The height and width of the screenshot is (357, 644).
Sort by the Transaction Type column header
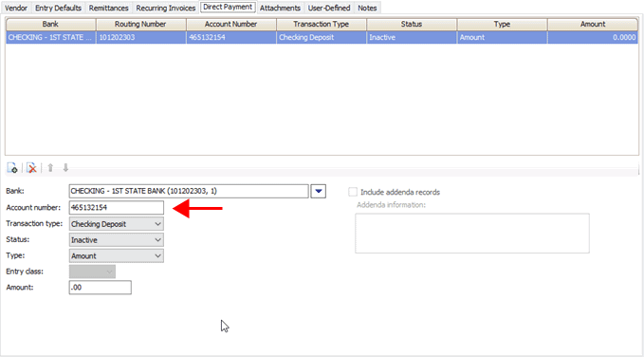[322, 25]
